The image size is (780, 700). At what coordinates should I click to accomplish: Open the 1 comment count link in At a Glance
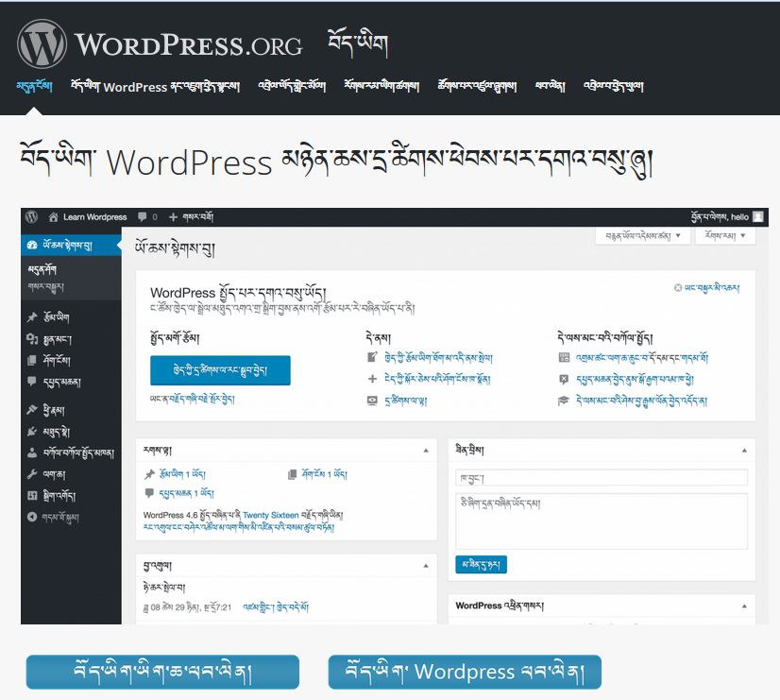(x=187, y=493)
